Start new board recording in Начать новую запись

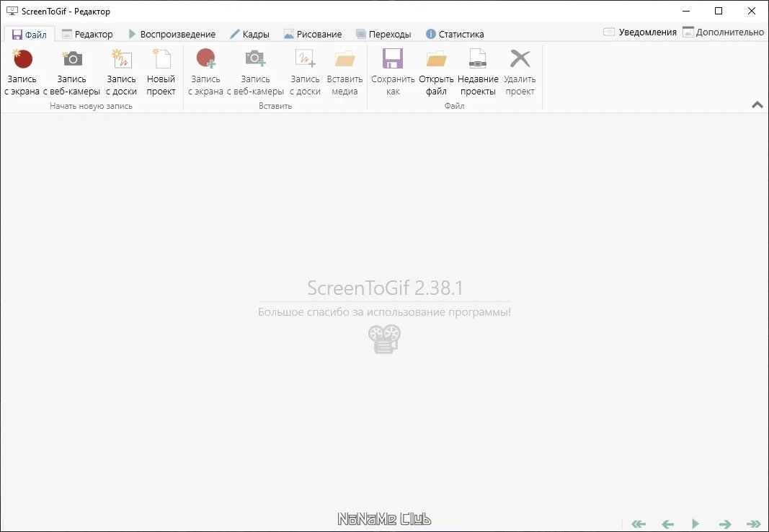121,72
